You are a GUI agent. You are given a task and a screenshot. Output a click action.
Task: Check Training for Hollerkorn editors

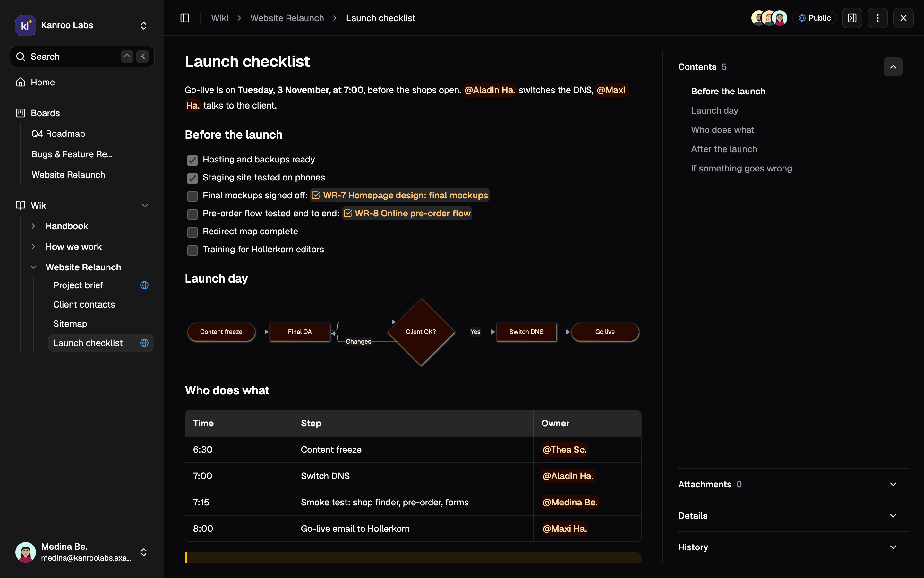[193, 250]
